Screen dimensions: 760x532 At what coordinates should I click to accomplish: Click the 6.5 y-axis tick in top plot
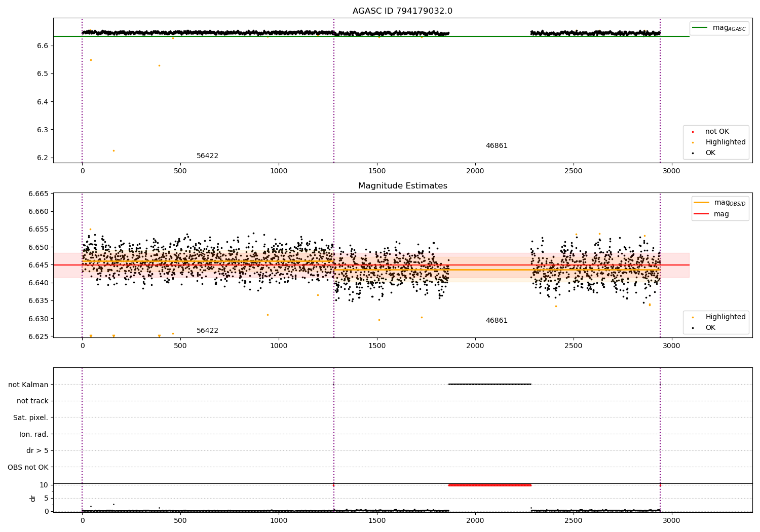(43, 74)
